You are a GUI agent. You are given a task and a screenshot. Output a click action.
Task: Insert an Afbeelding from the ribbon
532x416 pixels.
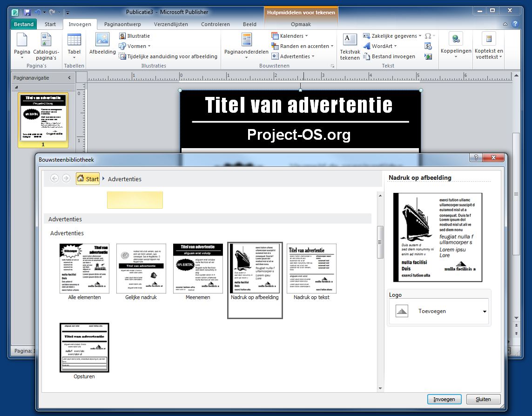102,43
